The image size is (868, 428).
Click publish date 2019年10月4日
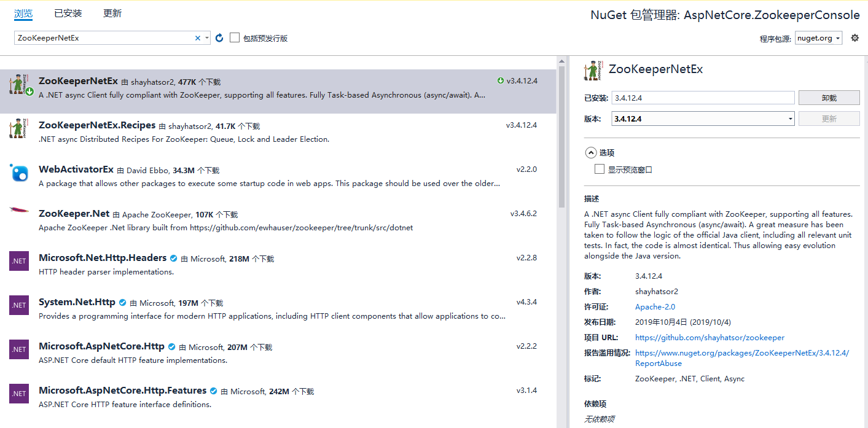(683, 322)
